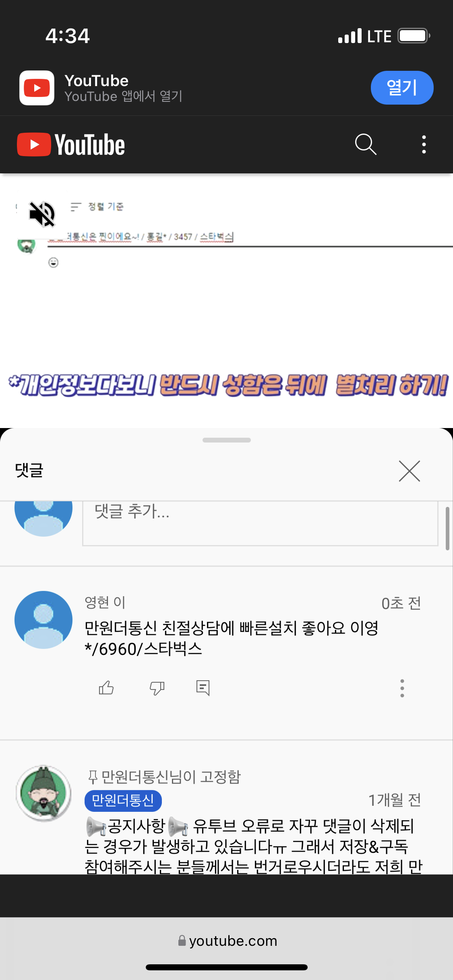Tap the YouTube search magnifier icon

(x=366, y=144)
